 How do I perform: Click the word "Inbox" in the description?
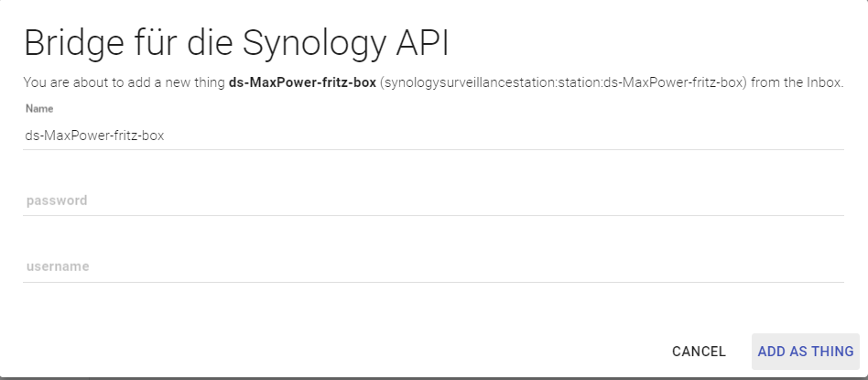pos(822,83)
